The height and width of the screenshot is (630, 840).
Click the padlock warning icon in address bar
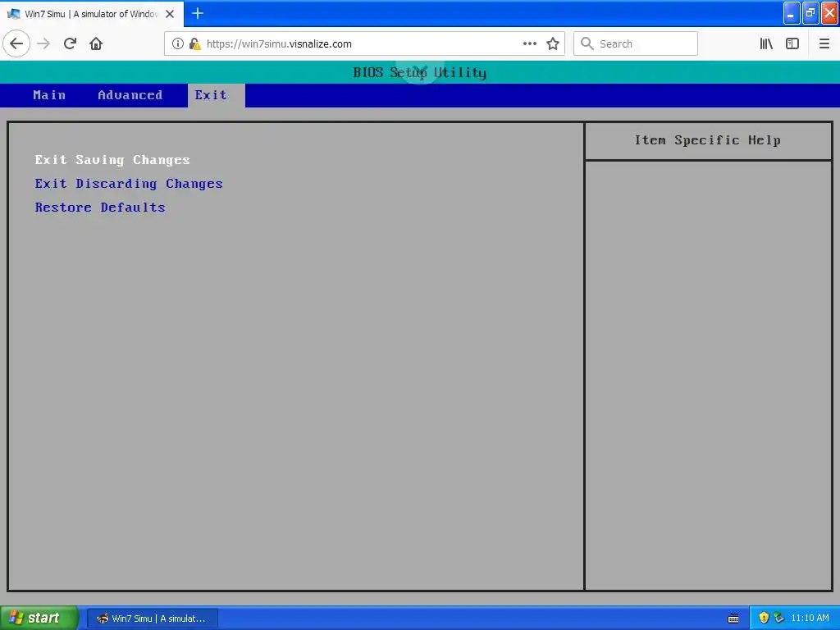click(x=195, y=44)
